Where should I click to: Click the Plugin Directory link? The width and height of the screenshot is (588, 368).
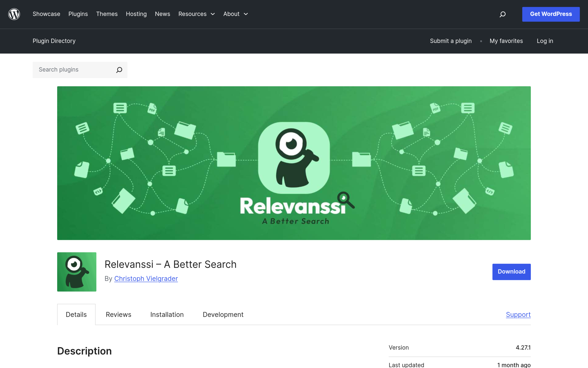(x=54, y=41)
